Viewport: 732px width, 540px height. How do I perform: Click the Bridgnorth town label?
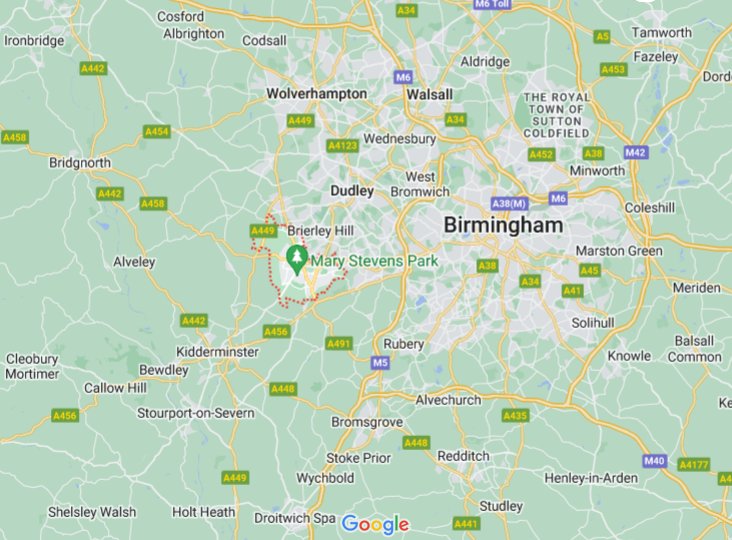tap(80, 163)
